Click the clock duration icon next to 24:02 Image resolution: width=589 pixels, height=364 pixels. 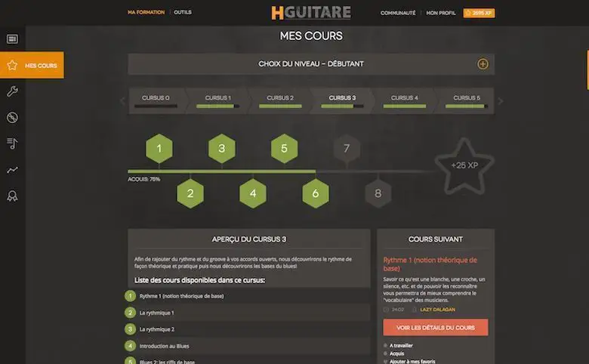click(386, 310)
